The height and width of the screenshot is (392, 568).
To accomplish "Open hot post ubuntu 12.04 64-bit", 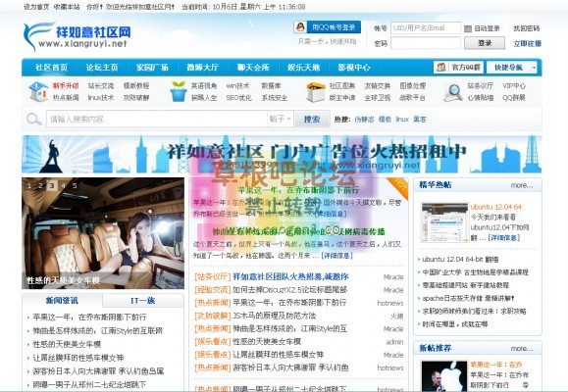I will 460,259.
